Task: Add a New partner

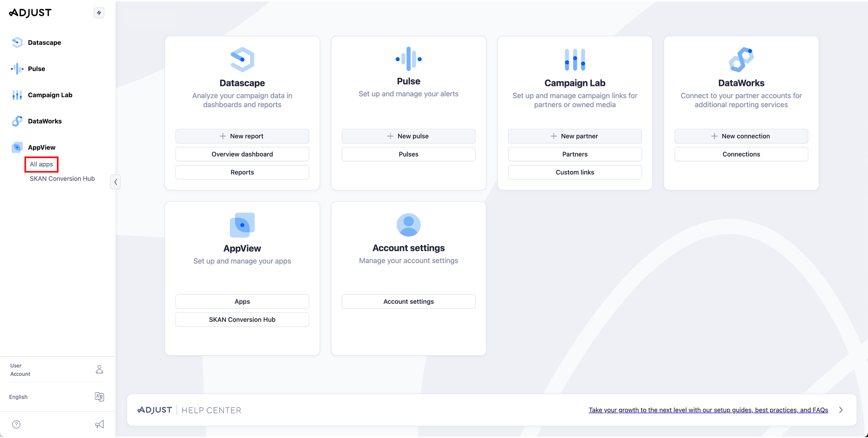Action: point(575,136)
